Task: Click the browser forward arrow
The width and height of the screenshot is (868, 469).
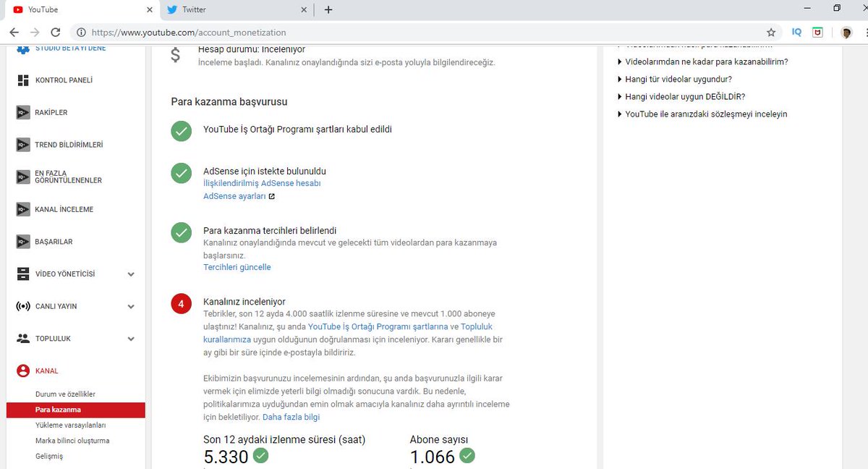Action: click(x=35, y=33)
